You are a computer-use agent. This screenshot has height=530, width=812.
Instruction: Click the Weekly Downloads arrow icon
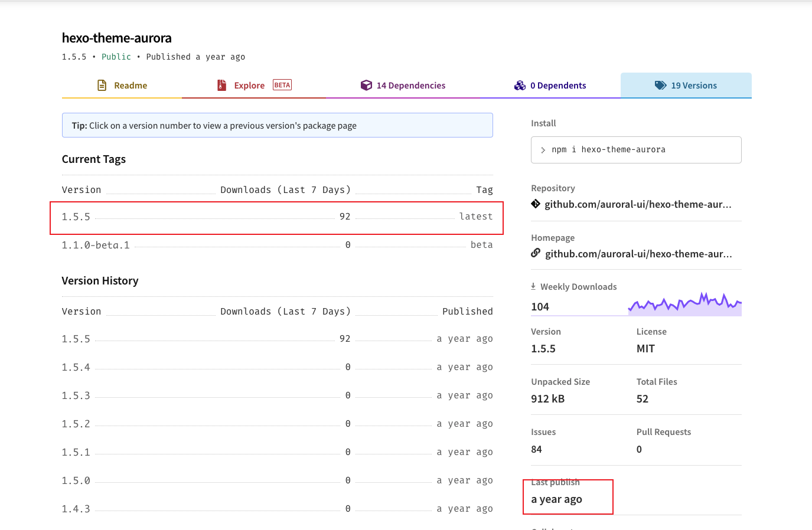(533, 286)
